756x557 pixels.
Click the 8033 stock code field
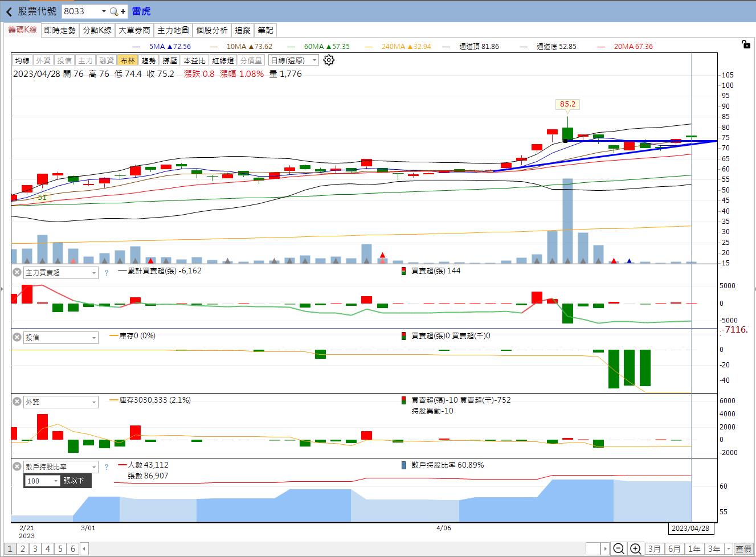click(80, 11)
